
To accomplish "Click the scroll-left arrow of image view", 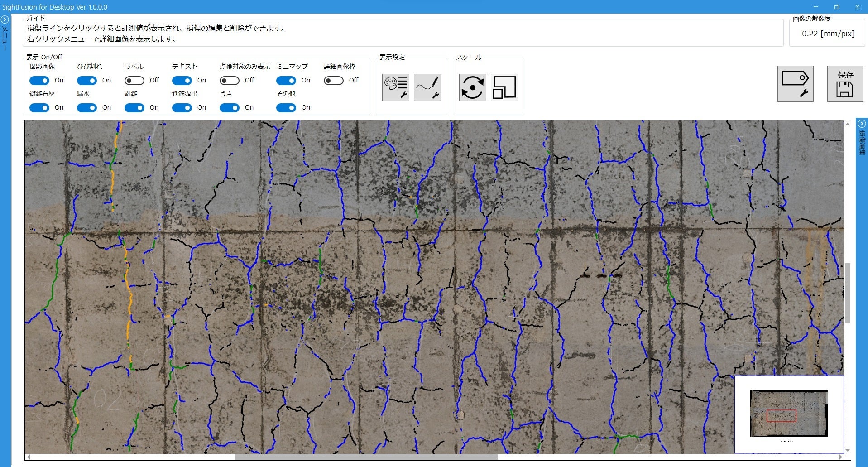I will click(x=28, y=457).
